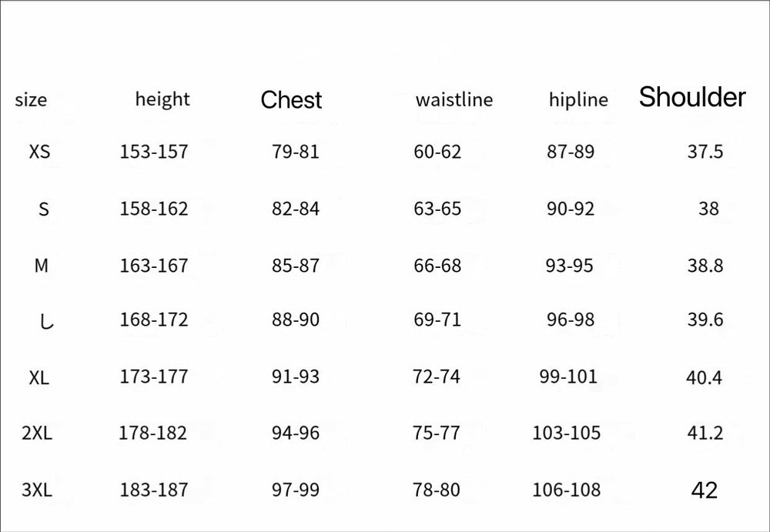This screenshot has height=532, width=770.
Task: Click the Chest column header
Action: click(291, 99)
